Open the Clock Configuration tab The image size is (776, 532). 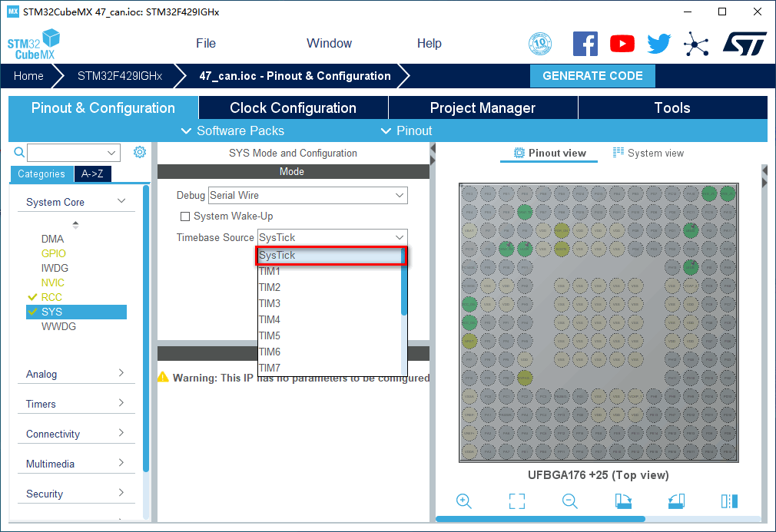click(x=293, y=108)
